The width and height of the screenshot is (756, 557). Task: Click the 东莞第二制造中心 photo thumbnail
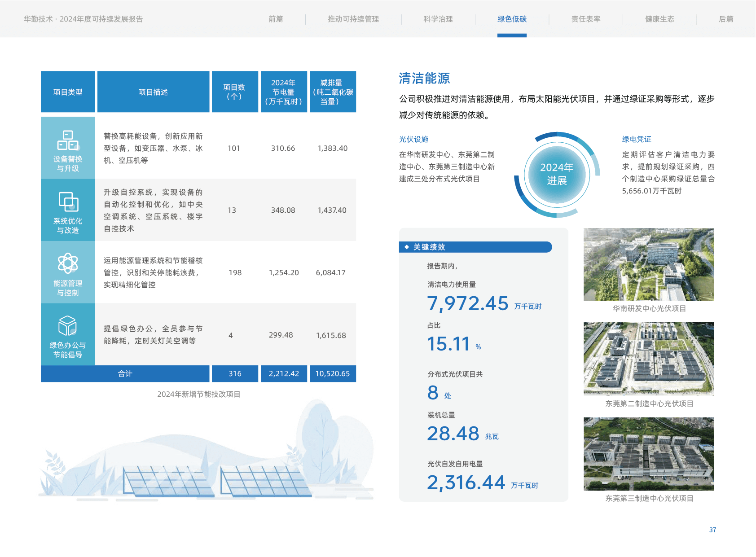coord(649,359)
